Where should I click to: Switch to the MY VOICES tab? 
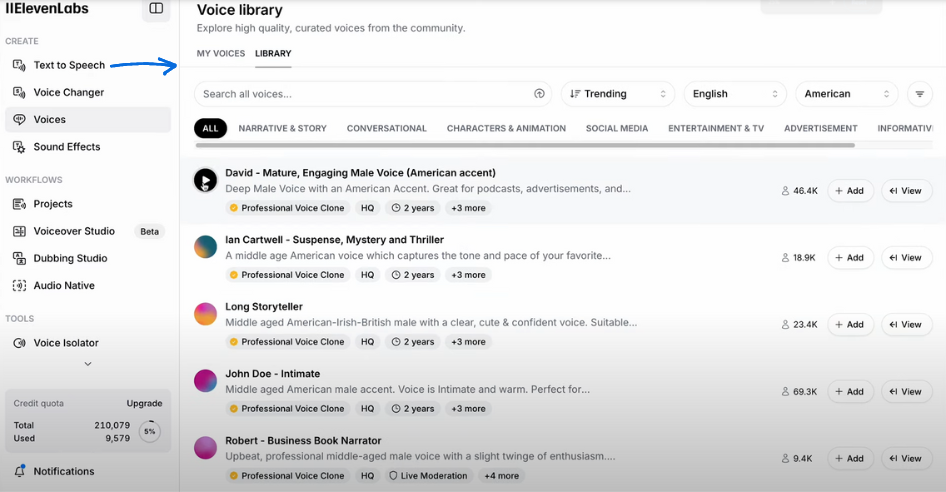(221, 54)
